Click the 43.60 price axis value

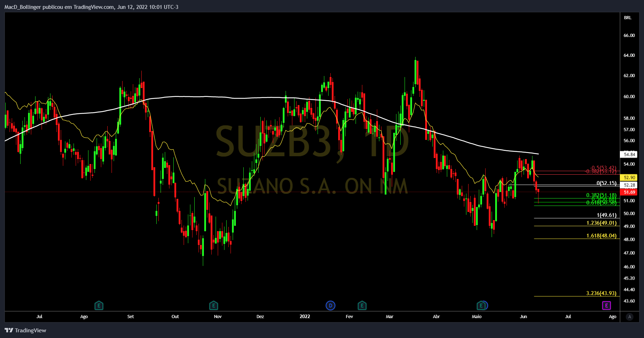click(x=629, y=301)
